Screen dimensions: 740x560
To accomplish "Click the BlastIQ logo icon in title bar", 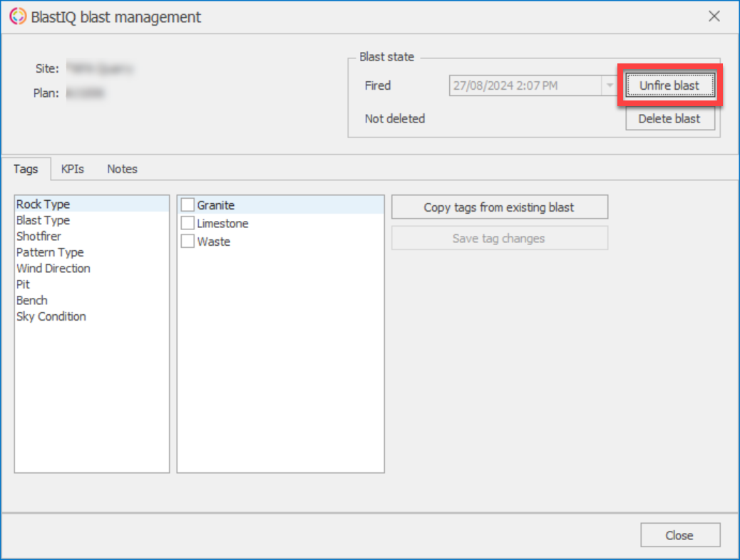I will [18, 16].
